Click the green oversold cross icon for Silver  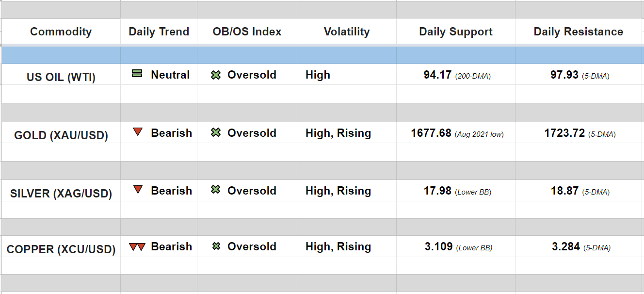point(216,190)
